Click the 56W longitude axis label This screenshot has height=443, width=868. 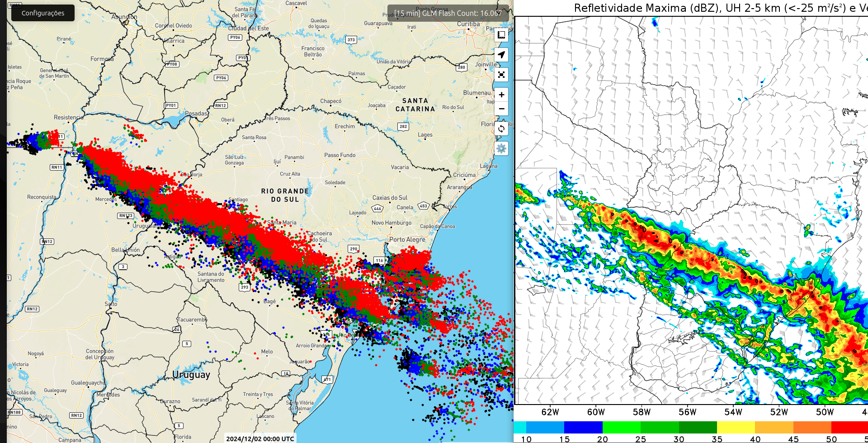tap(687, 412)
